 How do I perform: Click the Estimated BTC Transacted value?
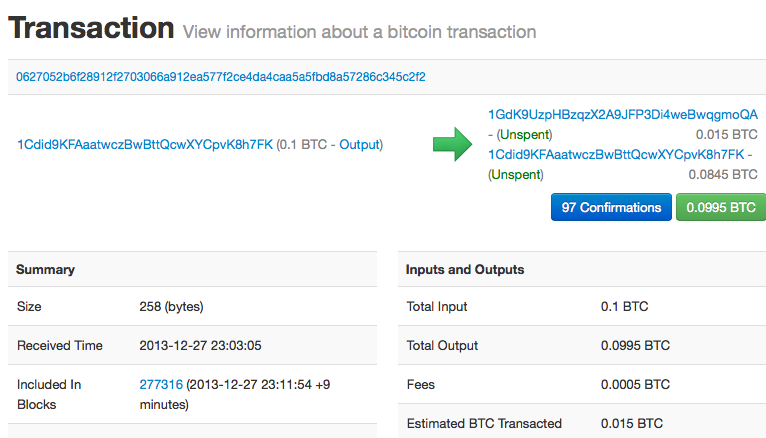631,424
